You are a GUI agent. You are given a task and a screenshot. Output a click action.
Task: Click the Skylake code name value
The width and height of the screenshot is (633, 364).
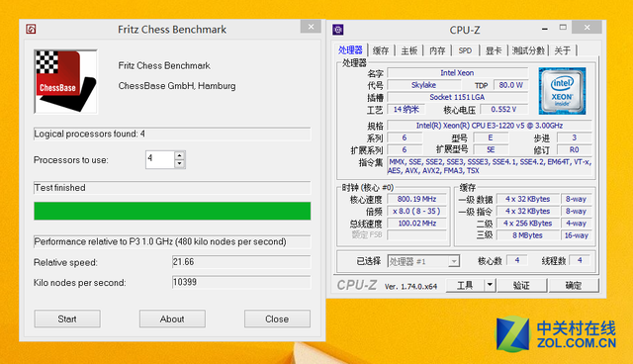point(424,85)
